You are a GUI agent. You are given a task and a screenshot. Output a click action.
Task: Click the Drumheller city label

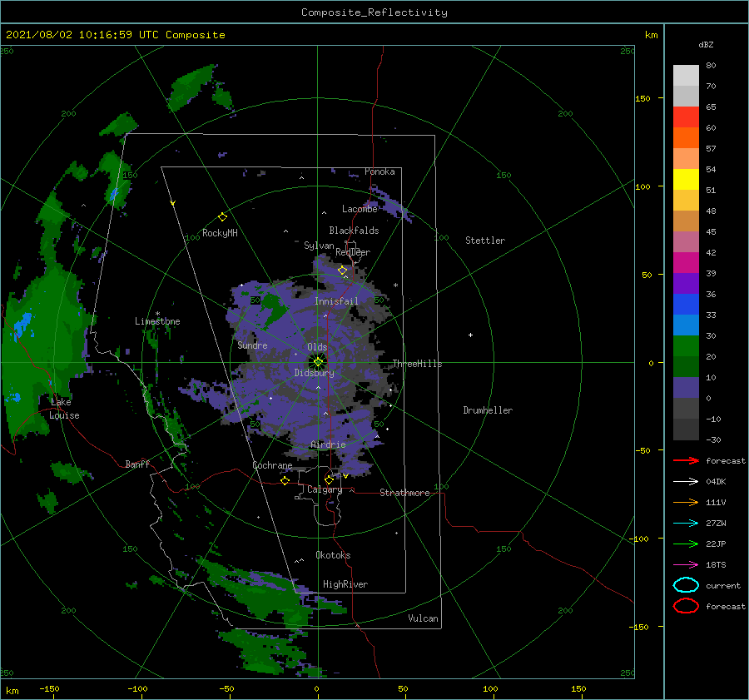488,410
